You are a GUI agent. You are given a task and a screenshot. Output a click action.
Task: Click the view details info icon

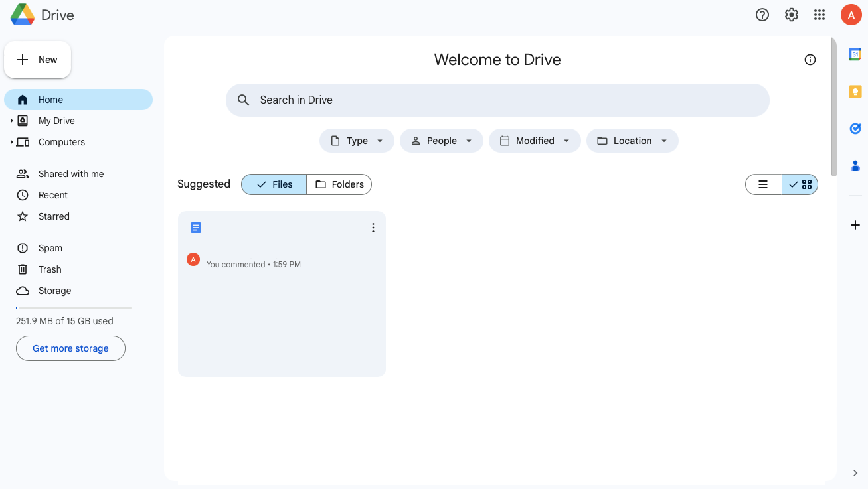click(x=810, y=60)
